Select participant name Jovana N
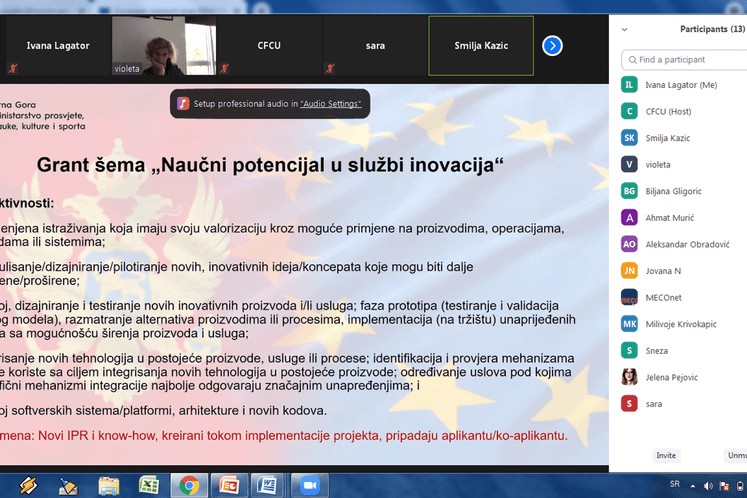Screen dimensions: 747x498 click(663, 271)
